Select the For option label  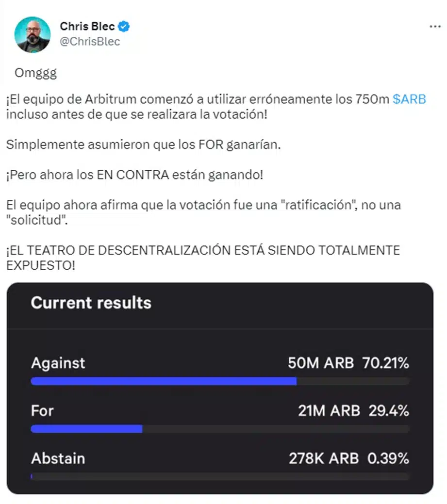(x=42, y=411)
